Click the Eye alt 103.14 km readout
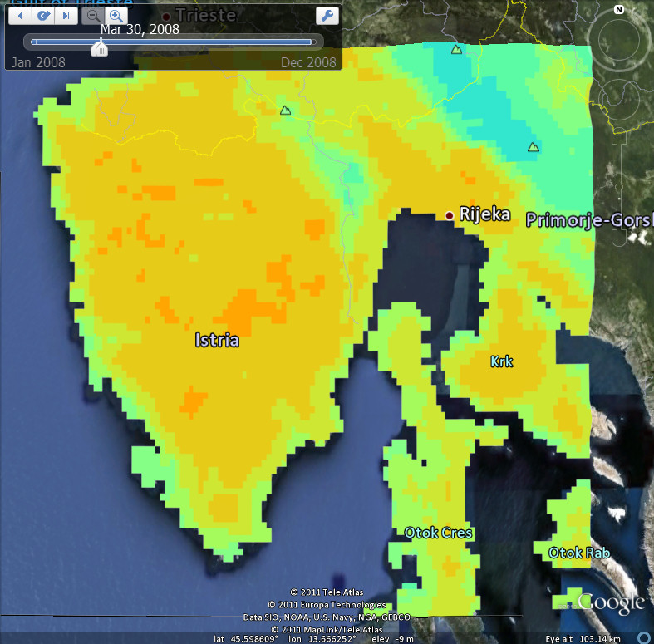 click(x=583, y=639)
